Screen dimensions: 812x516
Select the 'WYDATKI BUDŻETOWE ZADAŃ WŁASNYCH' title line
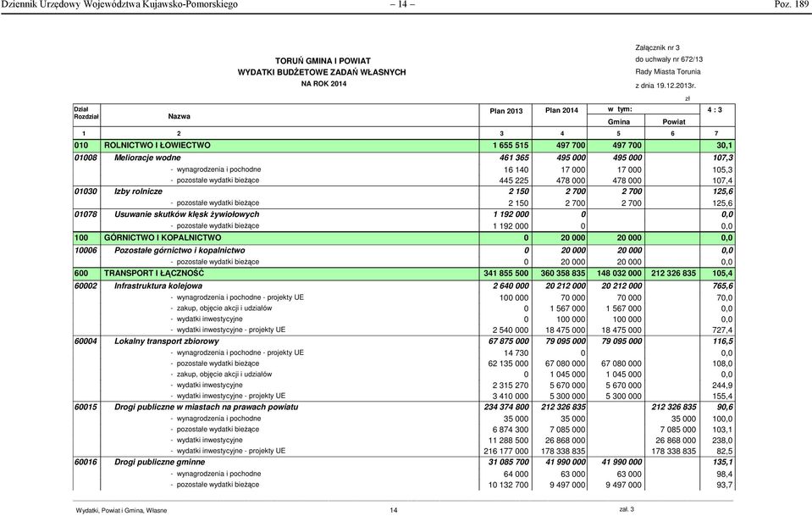click(322, 72)
